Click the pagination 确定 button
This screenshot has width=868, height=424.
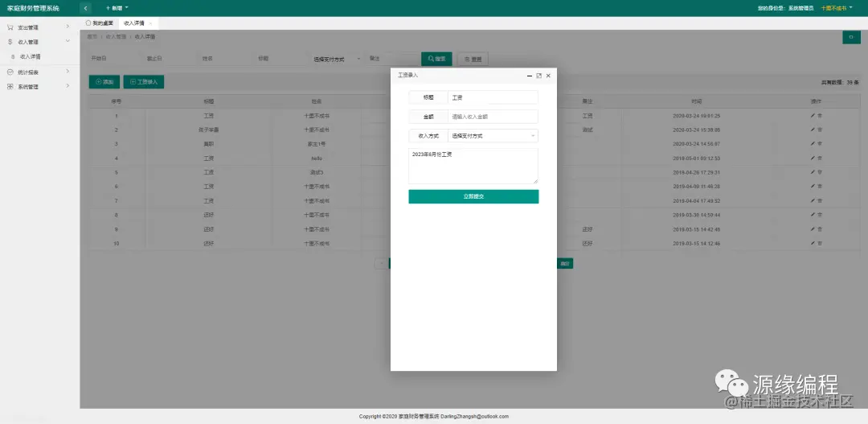point(565,264)
